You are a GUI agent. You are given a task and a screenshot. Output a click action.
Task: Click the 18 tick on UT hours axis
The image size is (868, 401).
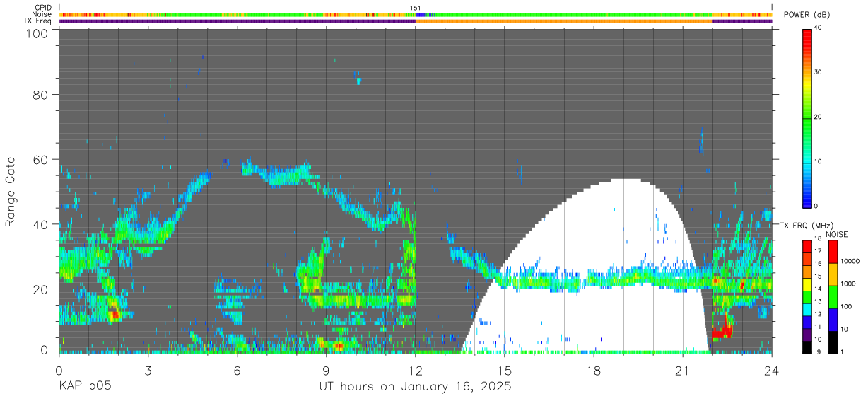(594, 370)
